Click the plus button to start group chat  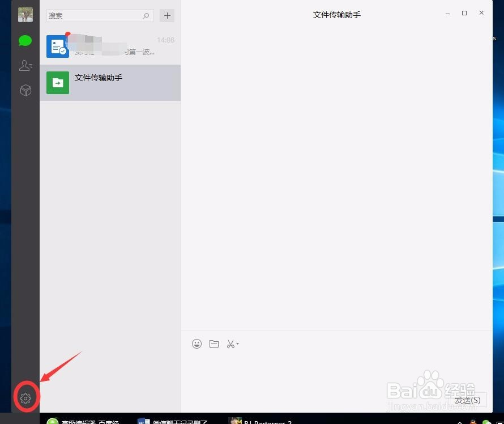167,15
